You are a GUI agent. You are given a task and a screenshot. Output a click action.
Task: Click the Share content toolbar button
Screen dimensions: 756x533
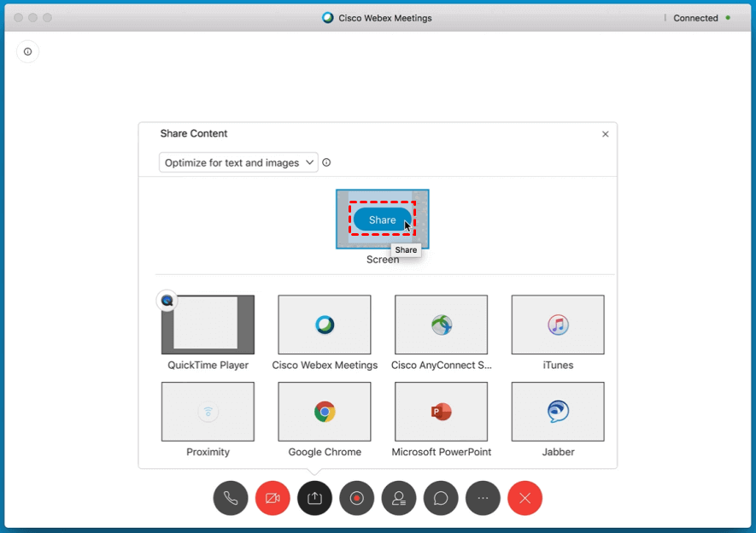tap(314, 498)
